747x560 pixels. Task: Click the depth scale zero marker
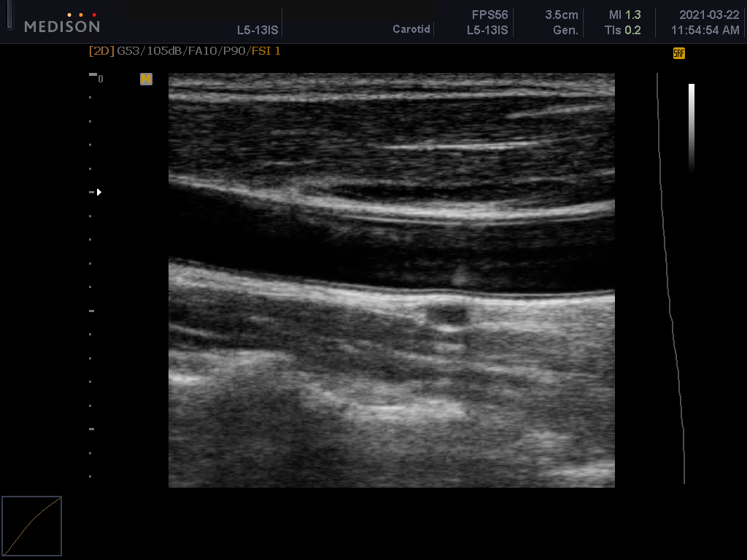pos(100,79)
